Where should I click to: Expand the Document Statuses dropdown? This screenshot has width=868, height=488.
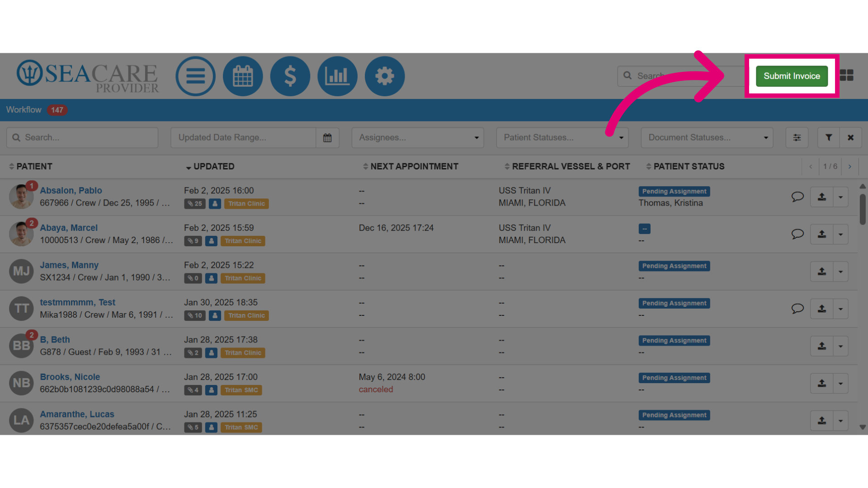tap(707, 137)
